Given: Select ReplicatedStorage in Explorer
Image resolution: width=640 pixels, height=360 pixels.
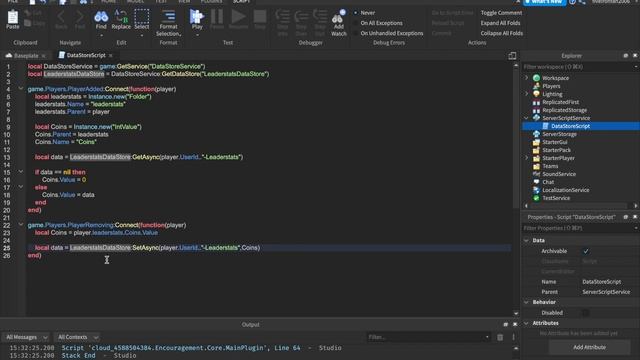Looking at the screenshot, I should pyautogui.click(x=564, y=110).
